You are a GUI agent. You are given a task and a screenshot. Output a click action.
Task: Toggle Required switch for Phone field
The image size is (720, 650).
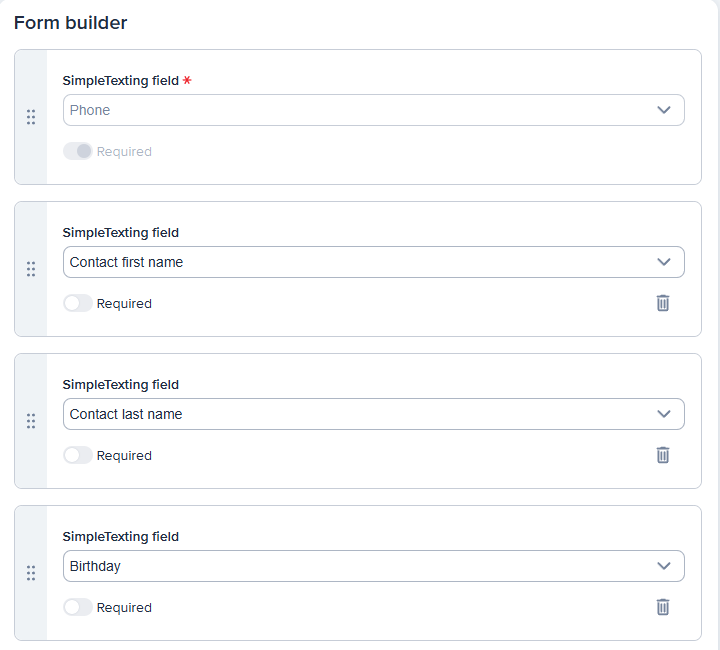[x=78, y=151]
